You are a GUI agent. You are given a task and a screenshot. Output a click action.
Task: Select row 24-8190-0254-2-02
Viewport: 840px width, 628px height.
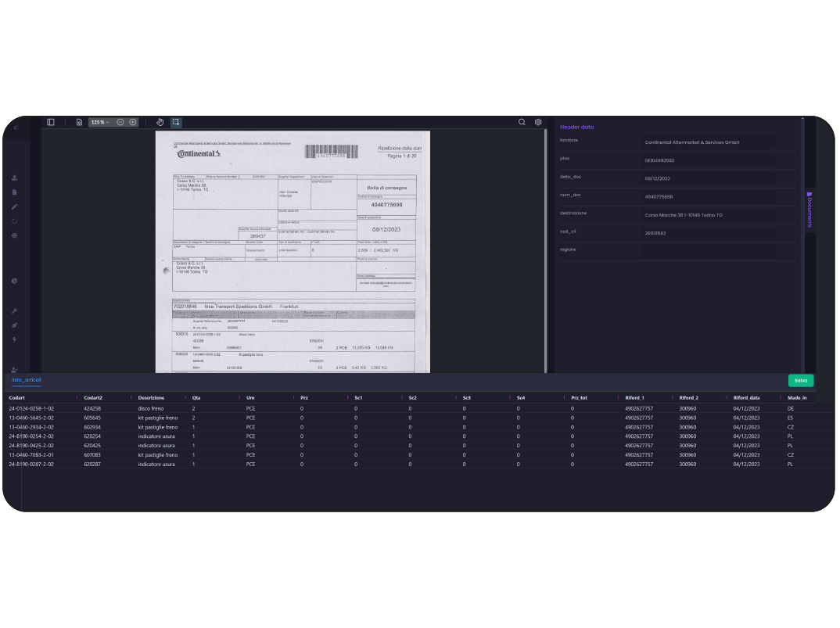point(418,436)
